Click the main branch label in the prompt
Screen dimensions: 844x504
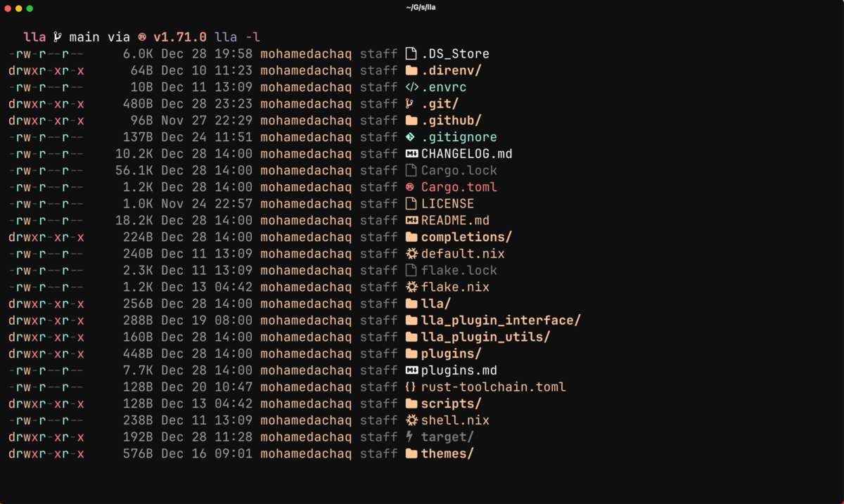point(86,37)
